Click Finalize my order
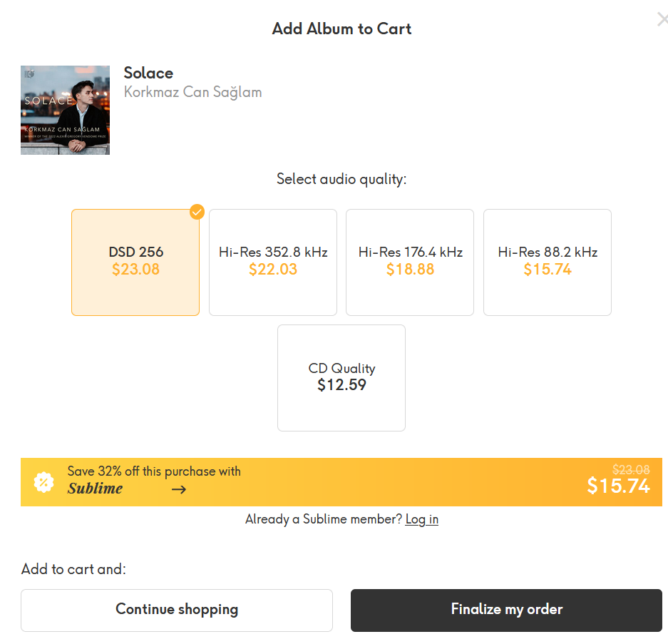This screenshot has width=668, height=644. [506, 610]
